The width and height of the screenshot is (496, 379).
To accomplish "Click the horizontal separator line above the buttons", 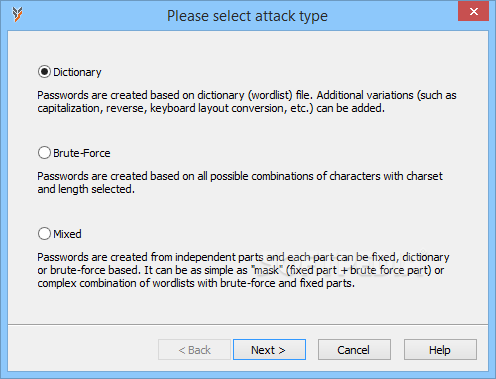I will pos(248,324).
